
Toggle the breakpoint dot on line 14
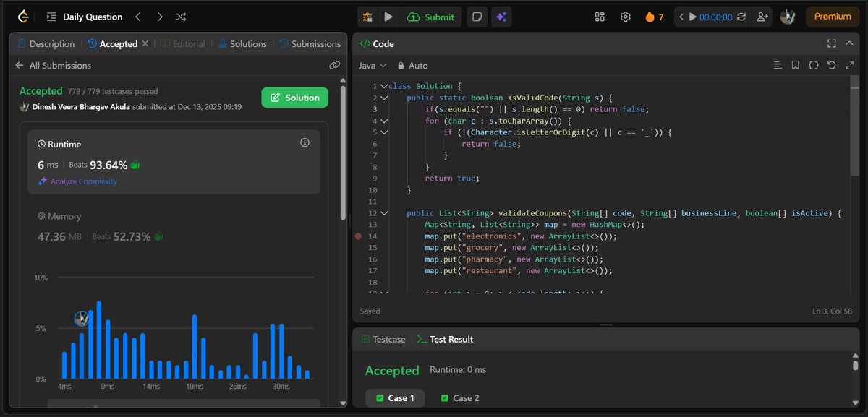tap(359, 236)
